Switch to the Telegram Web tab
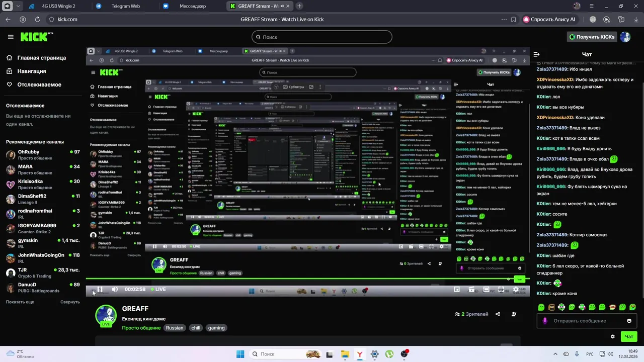 pyautogui.click(x=125, y=6)
